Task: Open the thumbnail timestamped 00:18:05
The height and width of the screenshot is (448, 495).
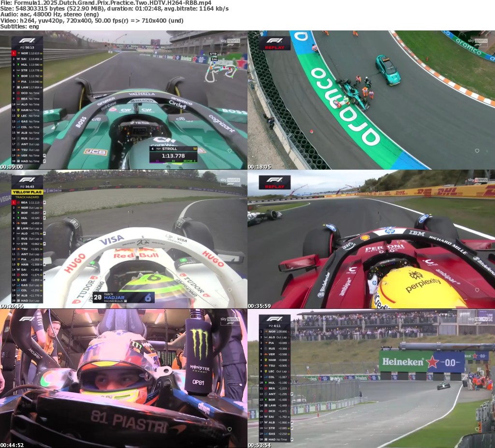Action: tap(371, 100)
